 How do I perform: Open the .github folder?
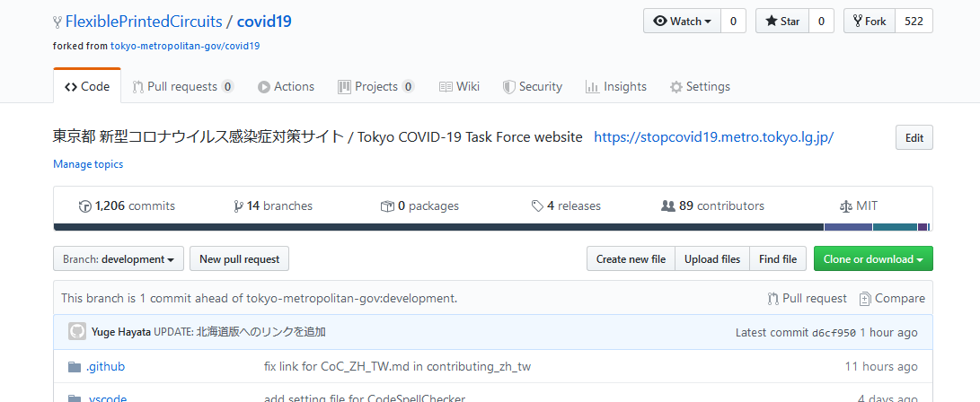tap(105, 366)
